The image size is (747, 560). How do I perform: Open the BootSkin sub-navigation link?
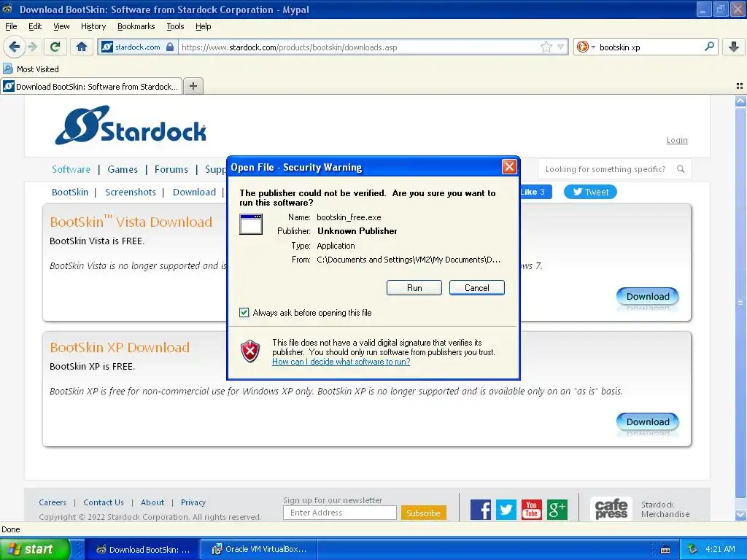pos(70,192)
